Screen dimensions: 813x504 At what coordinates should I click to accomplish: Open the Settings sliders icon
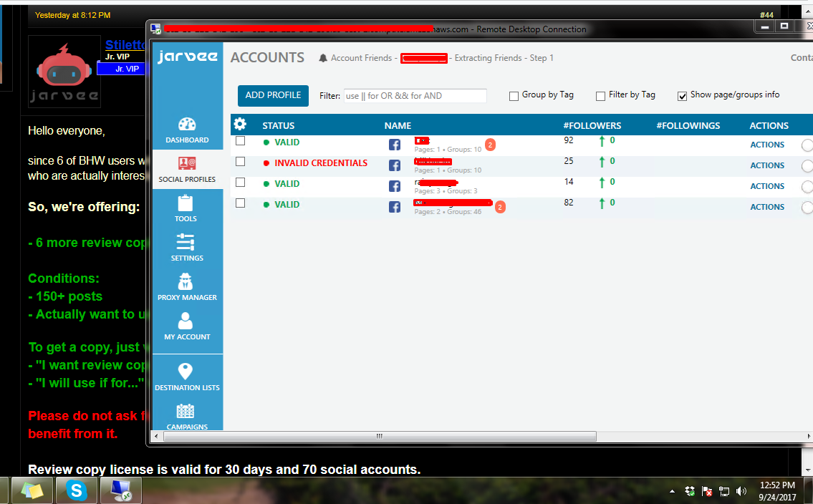tap(185, 243)
